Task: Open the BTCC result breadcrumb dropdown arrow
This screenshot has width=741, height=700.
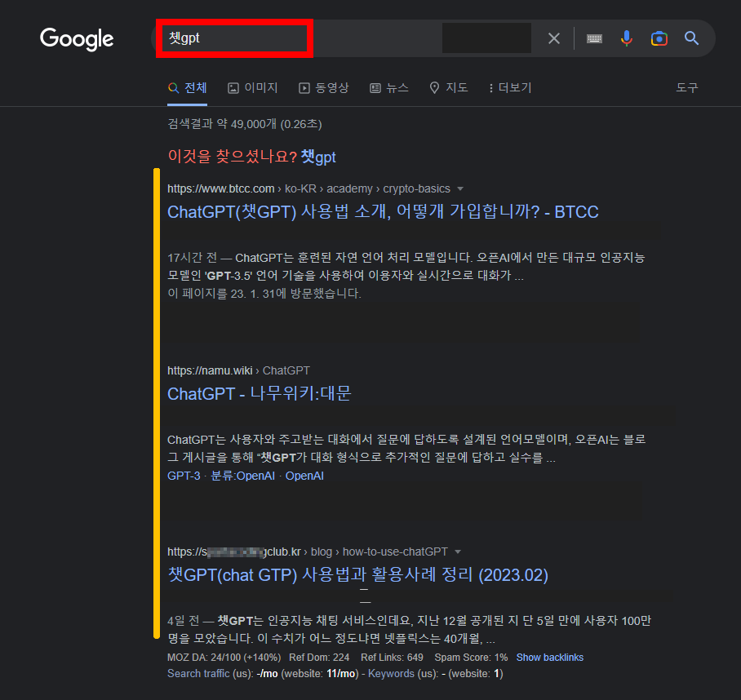Action: [x=460, y=188]
